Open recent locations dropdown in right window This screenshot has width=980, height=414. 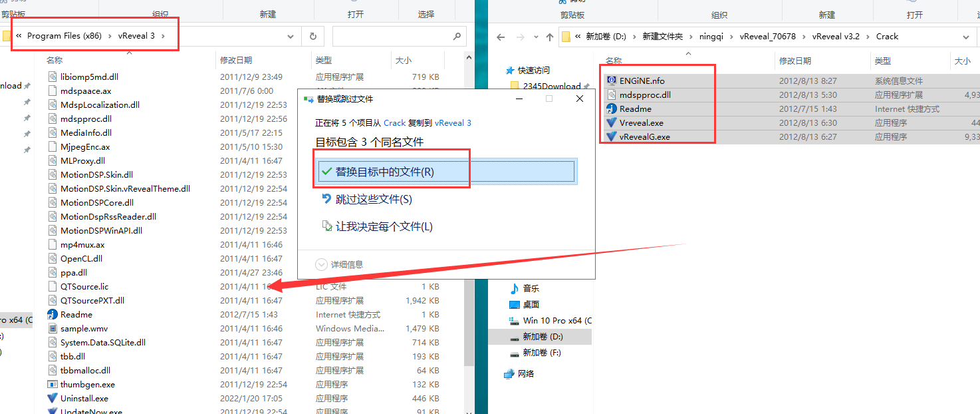tap(535, 37)
